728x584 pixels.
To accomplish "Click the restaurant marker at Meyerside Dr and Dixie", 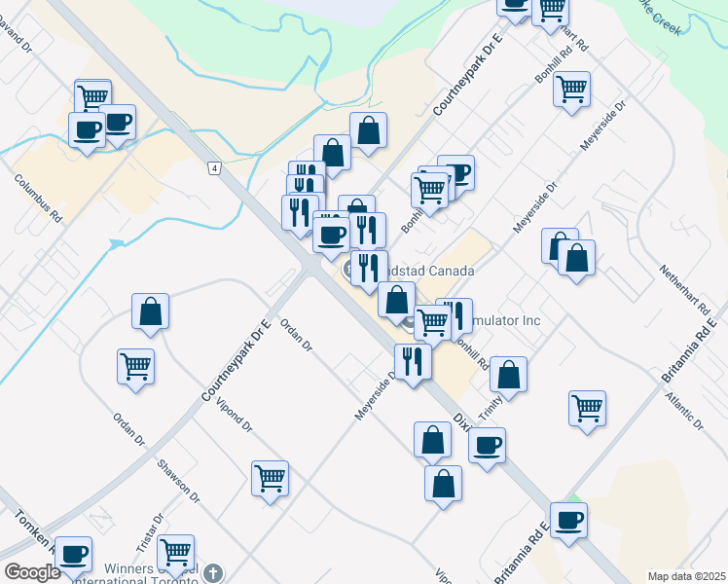I will coord(413,362).
